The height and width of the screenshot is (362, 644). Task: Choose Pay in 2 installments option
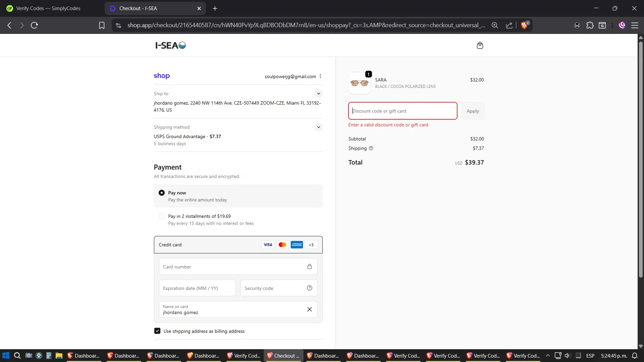162,217
